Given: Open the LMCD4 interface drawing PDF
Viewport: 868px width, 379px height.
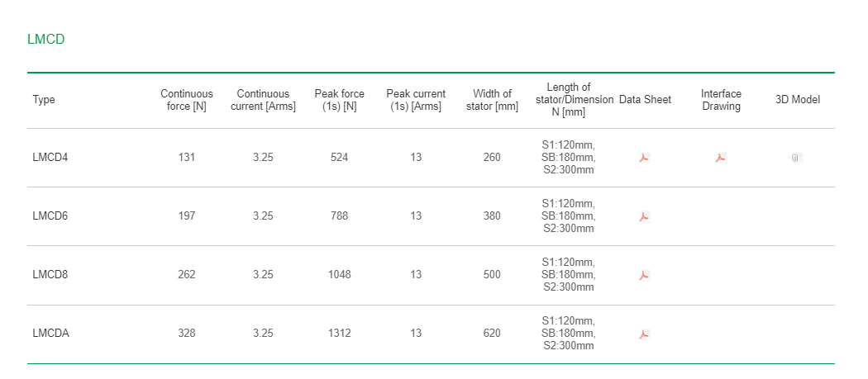Looking at the screenshot, I should (x=720, y=158).
